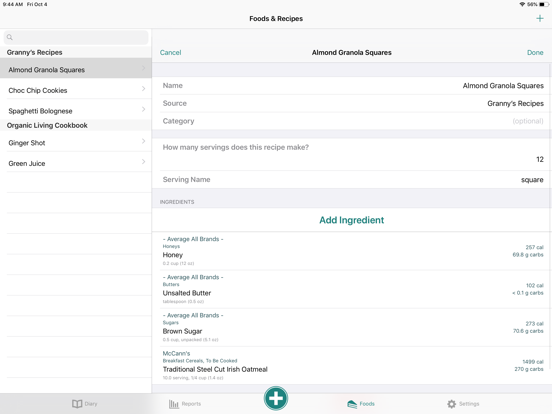The image size is (552, 414).
Task: Tap Done to save recipe
Action: [535, 52]
